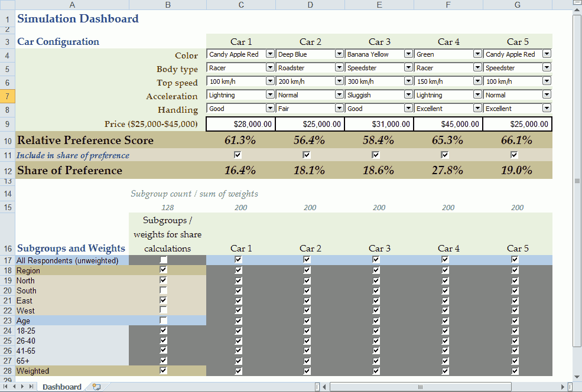Viewport: 582px width, 392px height.
Task: Open Car 1 Color dropdown
Action: click(x=270, y=54)
